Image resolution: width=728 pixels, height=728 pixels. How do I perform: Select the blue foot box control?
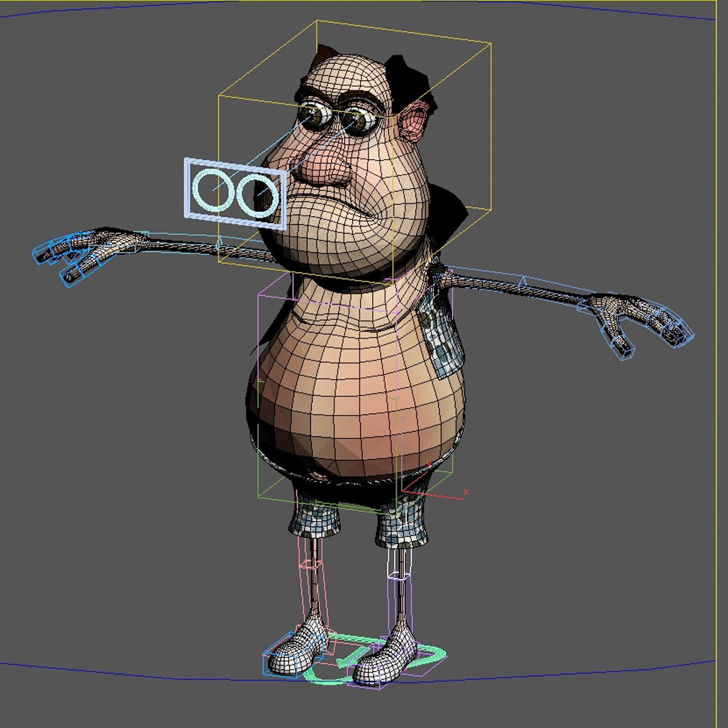click(293, 656)
